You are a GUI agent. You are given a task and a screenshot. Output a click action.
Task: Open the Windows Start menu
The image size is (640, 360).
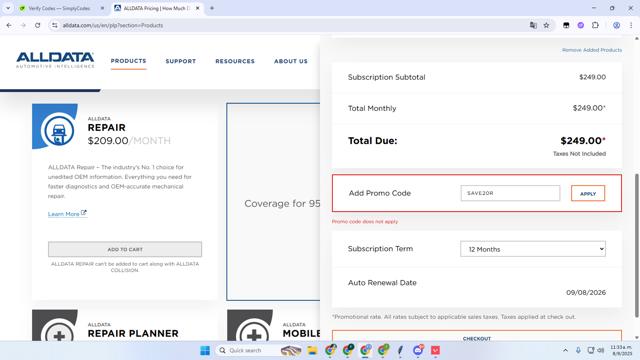click(205, 350)
